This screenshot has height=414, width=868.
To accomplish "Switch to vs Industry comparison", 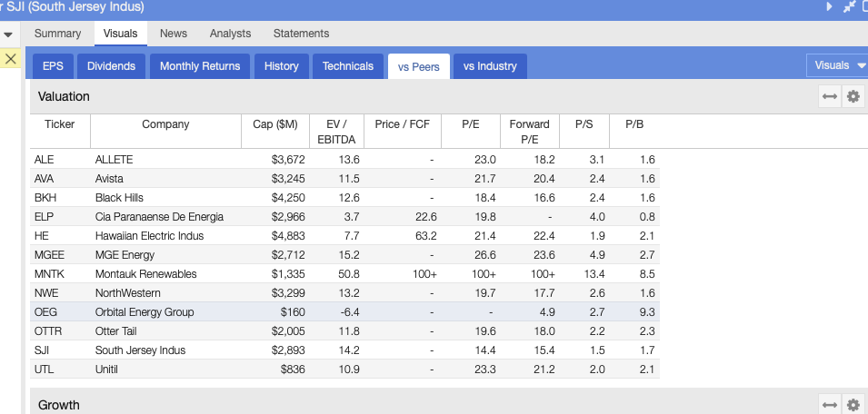I will [490, 66].
